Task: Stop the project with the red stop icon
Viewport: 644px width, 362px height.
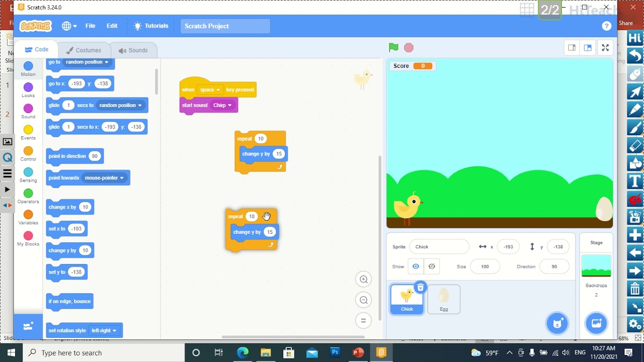Action: click(409, 48)
